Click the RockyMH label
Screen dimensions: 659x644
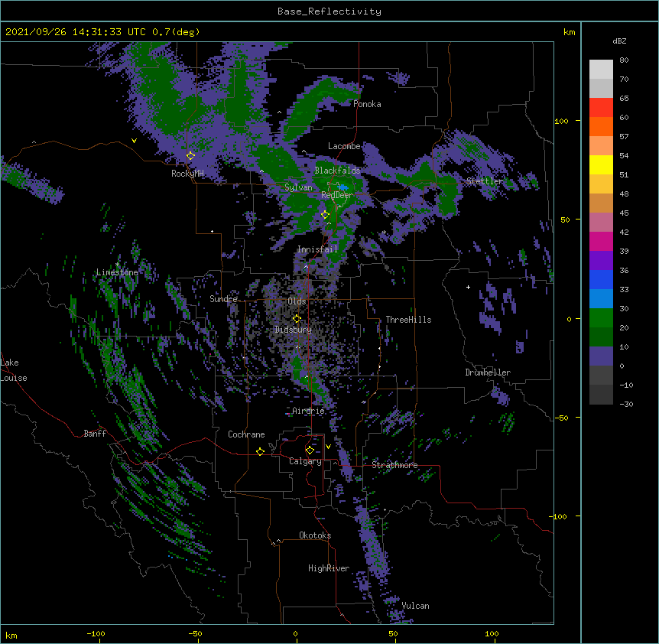187,173
